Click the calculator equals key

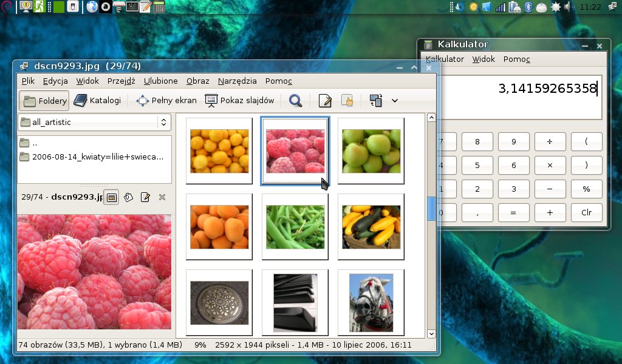coord(514,213)
